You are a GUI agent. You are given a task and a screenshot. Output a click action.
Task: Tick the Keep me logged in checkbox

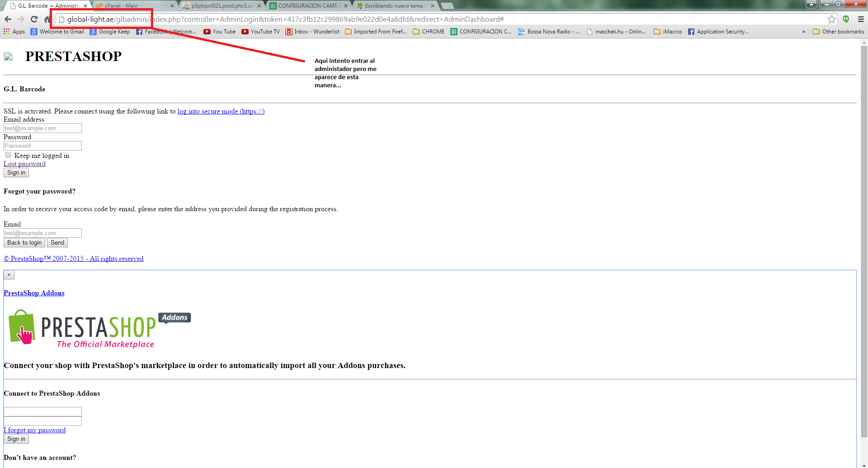8,155
